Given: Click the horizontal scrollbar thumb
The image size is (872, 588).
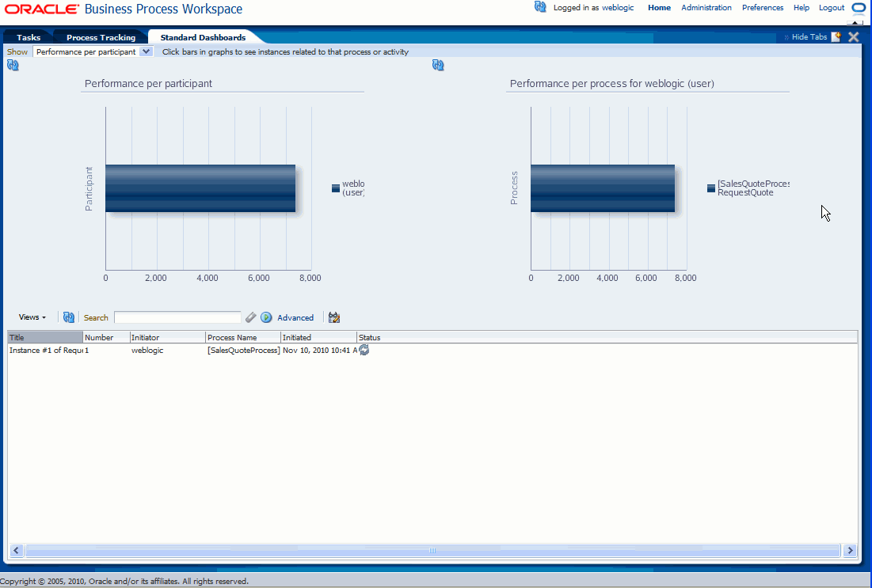Looking at the screenshot, I should (432, 550).
